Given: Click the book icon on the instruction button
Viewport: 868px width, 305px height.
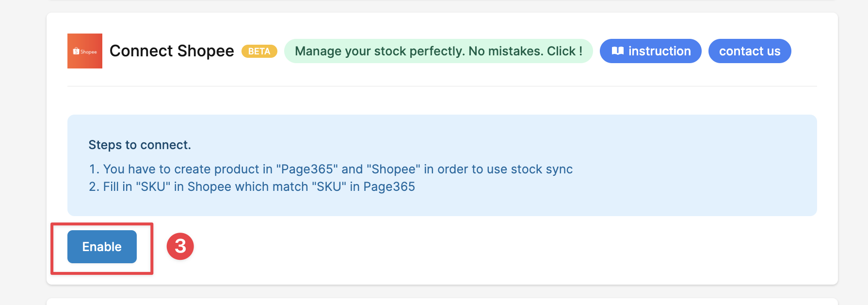Looking at the screenshot, I should tap(617, 51).
